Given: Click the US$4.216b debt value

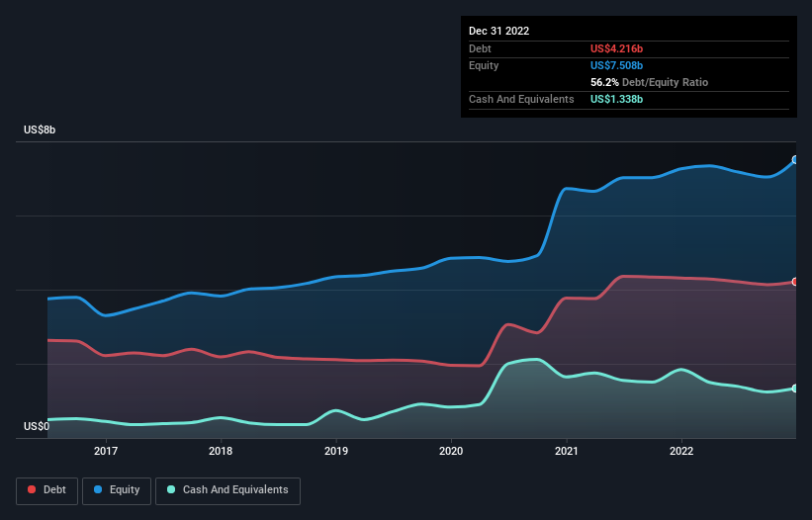Looking at the screenshot, I should point(617,48).
